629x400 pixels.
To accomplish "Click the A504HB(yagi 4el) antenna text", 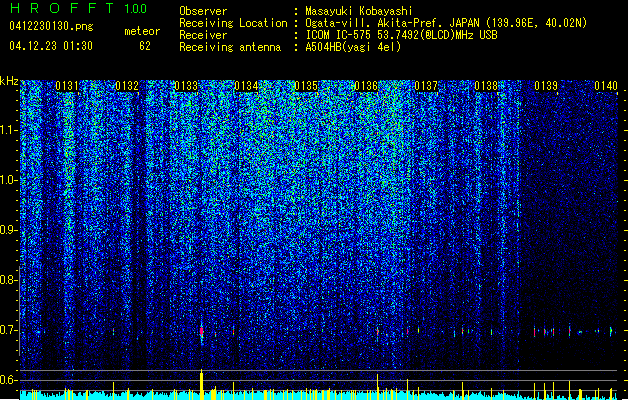I will 353,47.
